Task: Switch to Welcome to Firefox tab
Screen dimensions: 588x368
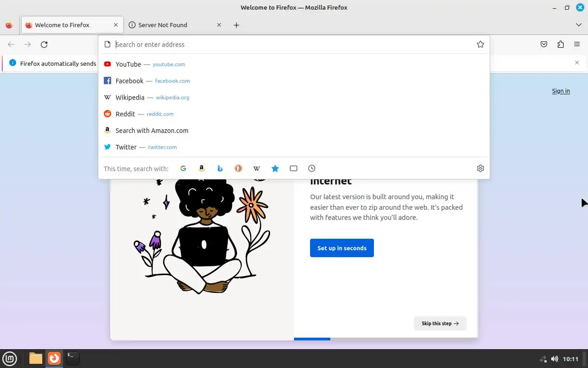Action: (x=73, y=25)
